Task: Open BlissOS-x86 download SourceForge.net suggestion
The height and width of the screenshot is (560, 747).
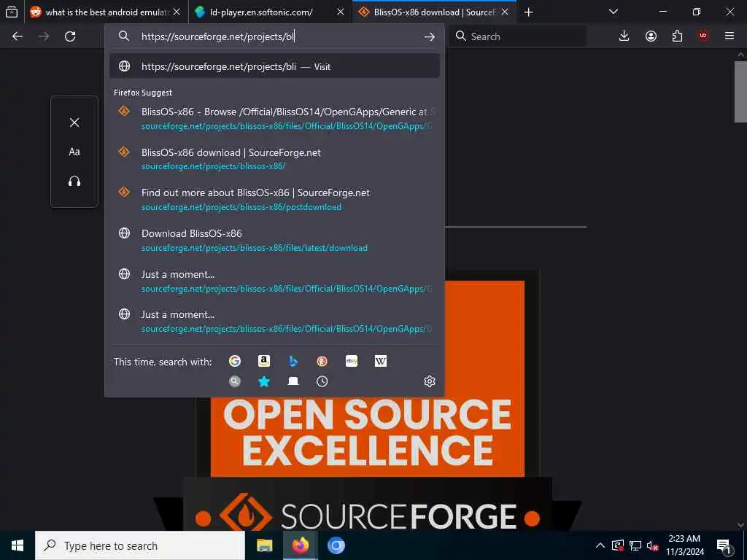Action: [274, 159]
